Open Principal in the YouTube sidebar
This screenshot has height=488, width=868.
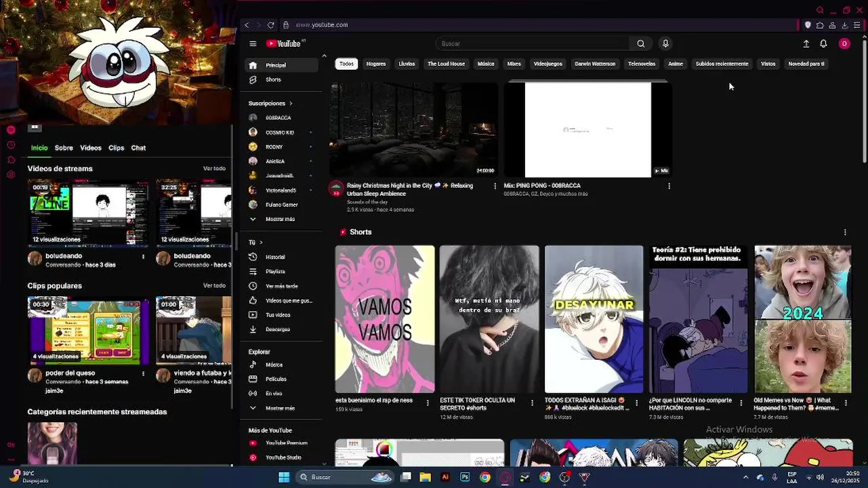[x=281, y=65]
